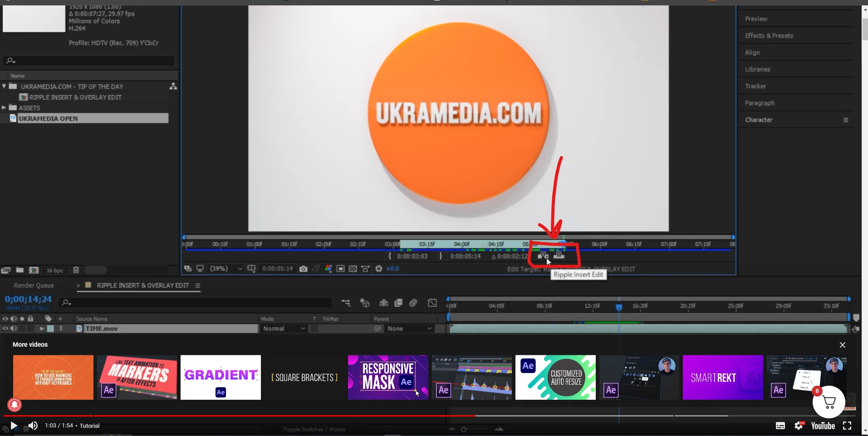
Task: Expand the ASSETS folder
Action: click(x=4, y=107)
